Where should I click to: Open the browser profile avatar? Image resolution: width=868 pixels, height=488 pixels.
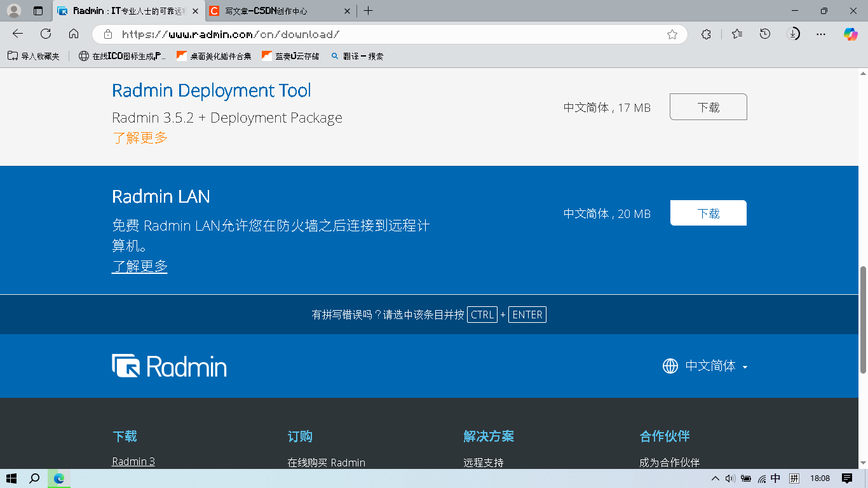pyautogui.click(x=14, y=11)
